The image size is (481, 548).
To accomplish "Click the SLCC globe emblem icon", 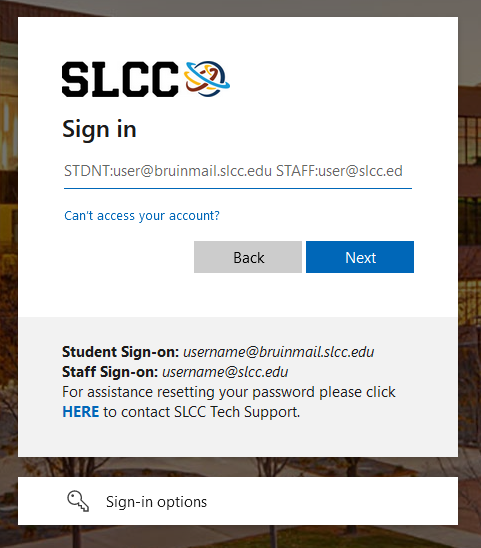I will pos(207,79).
